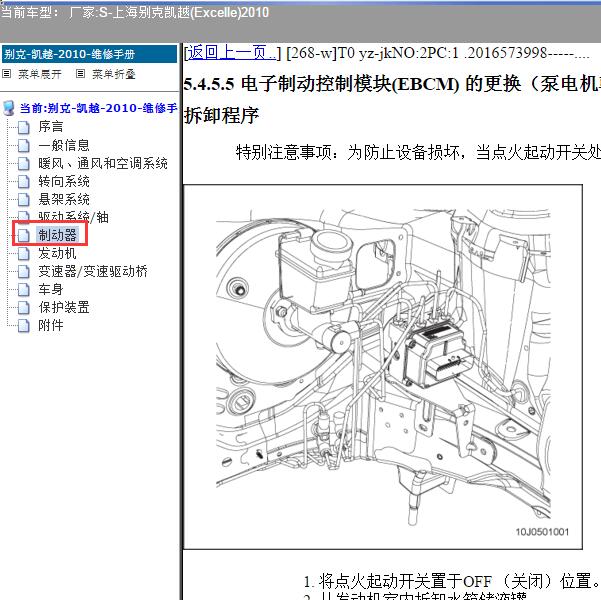Open 暖风、通风和空调系统 section
Screen dimensions: 601x600
click(103, 163)
